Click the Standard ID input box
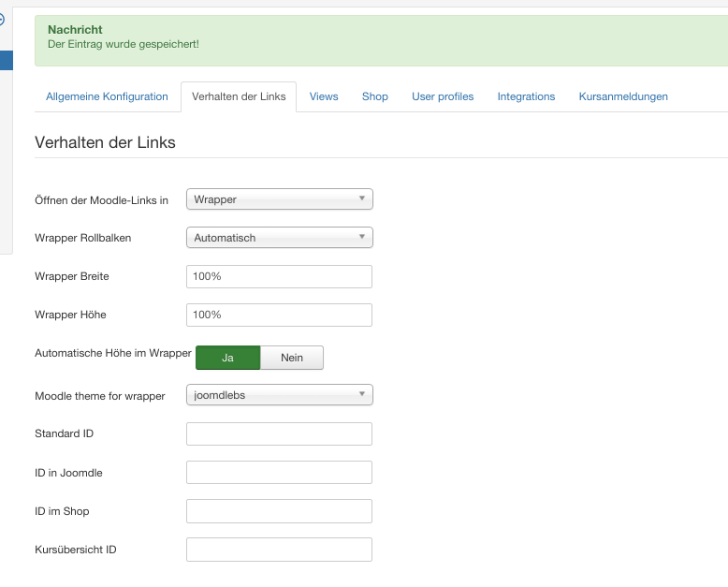Screen dimensions: 728x587 (x=280, y=434)
